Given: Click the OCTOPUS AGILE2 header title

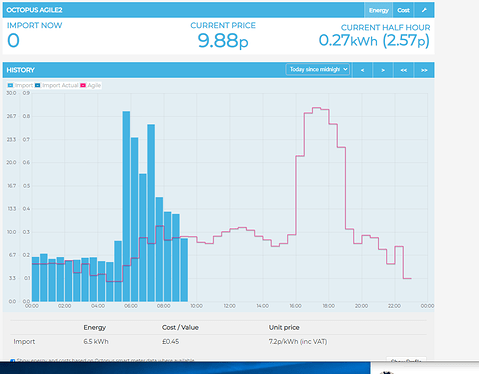Looking at the screenshot, I should point(34,10).
